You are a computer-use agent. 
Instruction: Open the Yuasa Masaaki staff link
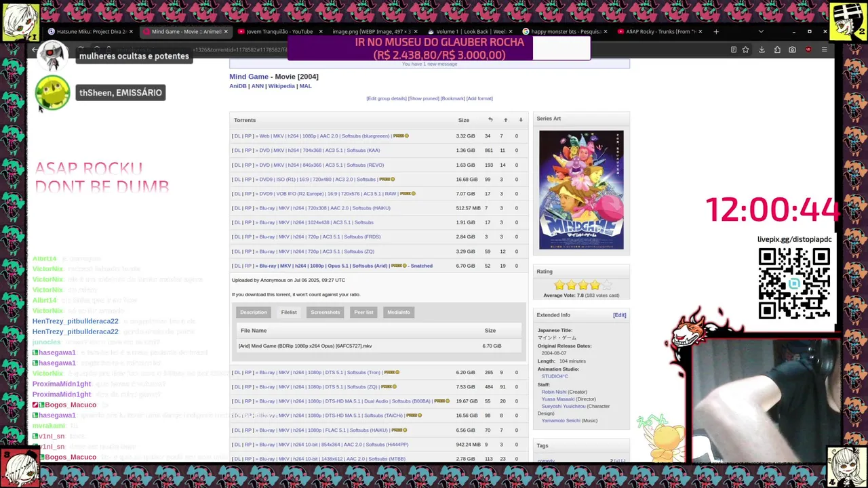pyautogui.click(x=558, y=399)
